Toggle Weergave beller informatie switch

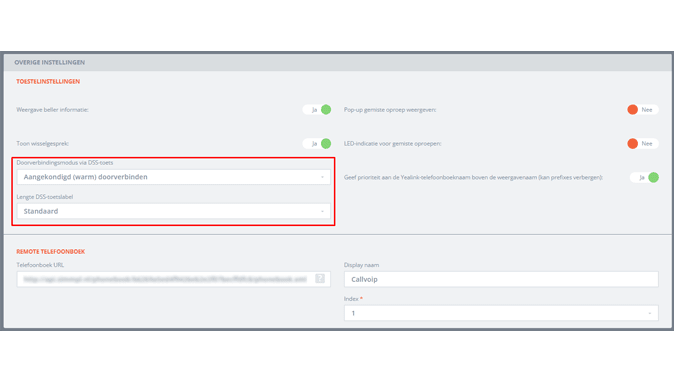point(317,110)
